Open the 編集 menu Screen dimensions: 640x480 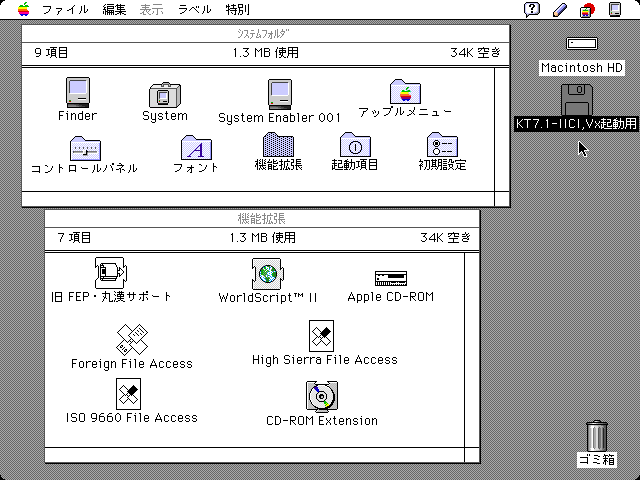click(x=114, y=9)
